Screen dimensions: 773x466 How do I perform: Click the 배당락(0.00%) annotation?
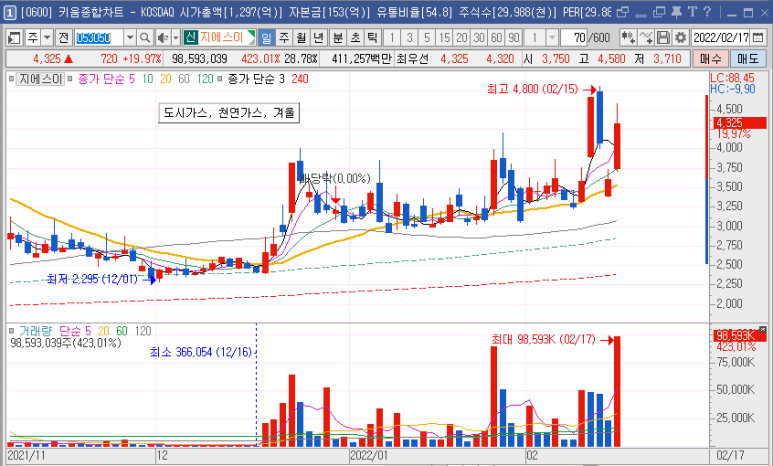[335, 178]
